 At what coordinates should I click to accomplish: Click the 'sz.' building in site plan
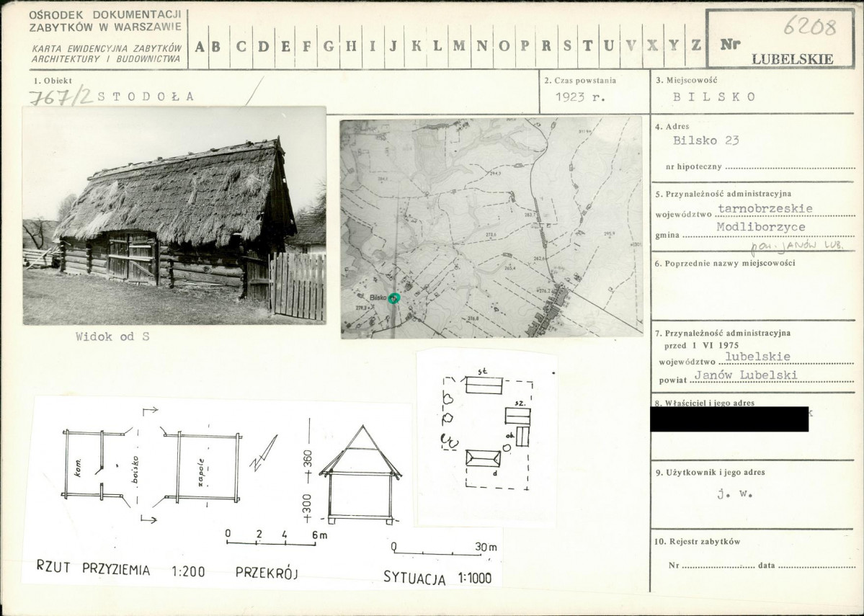pyautogui.click(x=517, y=416)
